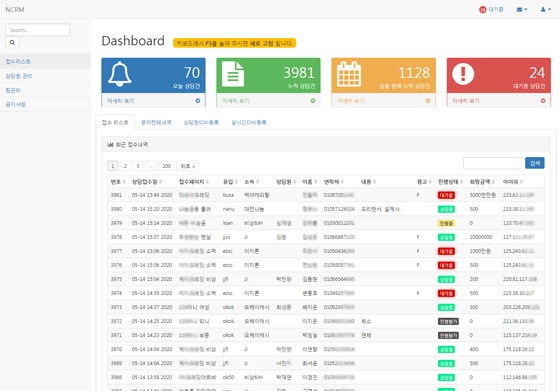560x391 pixels.
Task: Go to pagination page 2
Action: tap(125, 166)
